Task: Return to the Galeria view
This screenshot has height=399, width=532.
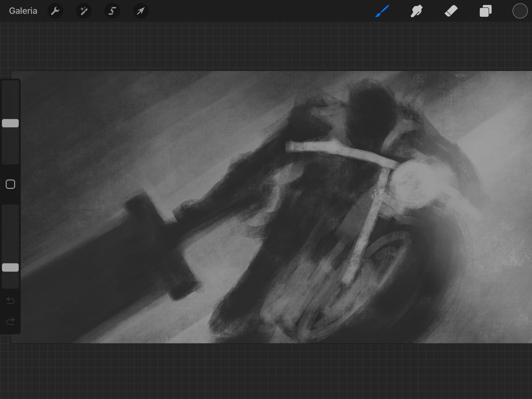Action: coord(23,11)
